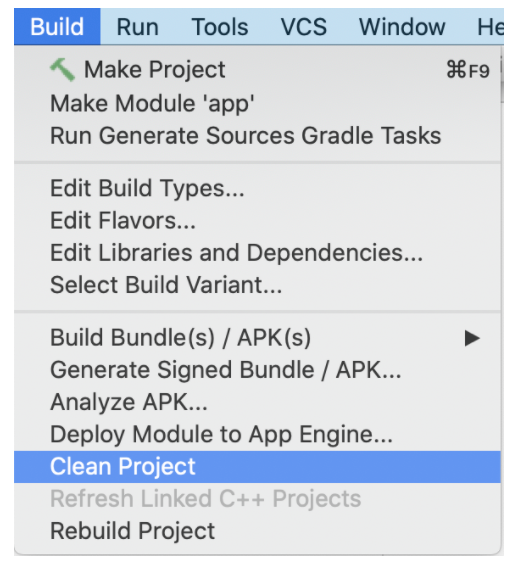Screen dimensions: 516x570
Task: Select Deploy Module to App Engine...
Action: [257, 434]
